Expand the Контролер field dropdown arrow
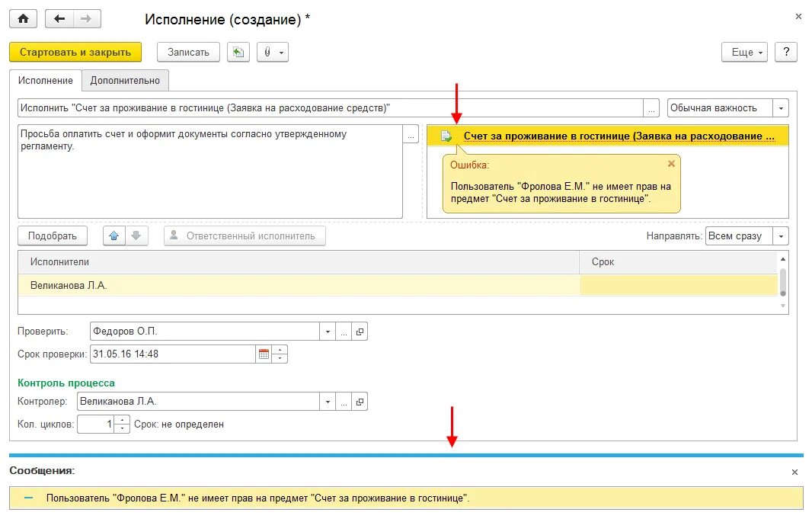This screenshot has width=812, height=519. pyautogui.click(x=328, y=402)
